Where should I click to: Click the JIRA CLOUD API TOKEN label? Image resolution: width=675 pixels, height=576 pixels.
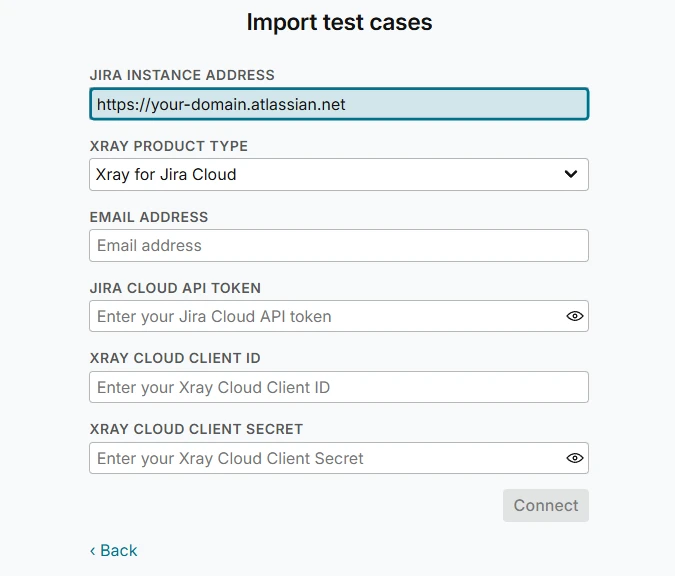click(175, 288)
